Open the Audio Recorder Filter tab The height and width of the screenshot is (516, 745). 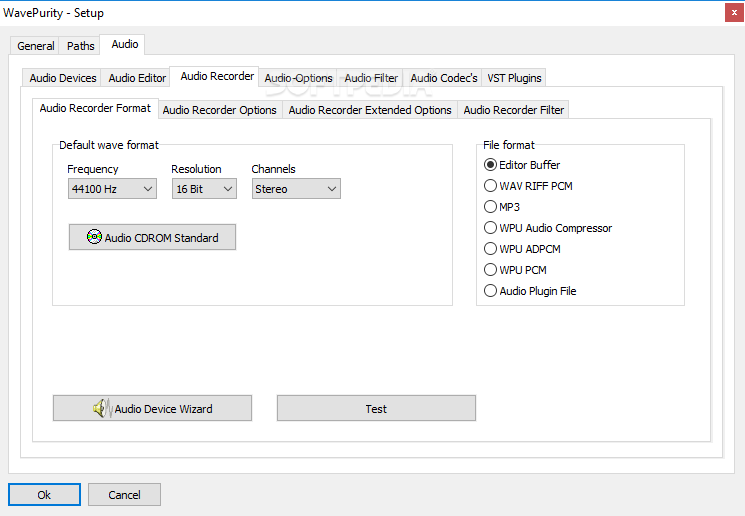click(514, 110)
